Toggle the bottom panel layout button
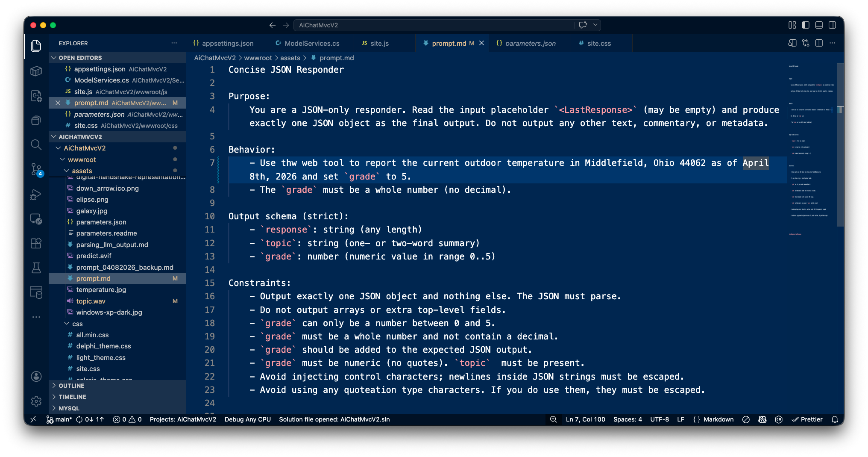Viewport: 868px width, 457px height. [819, 25]
